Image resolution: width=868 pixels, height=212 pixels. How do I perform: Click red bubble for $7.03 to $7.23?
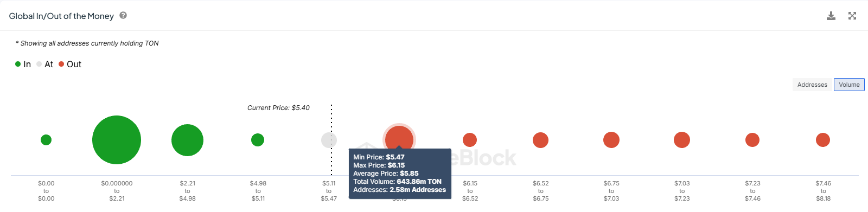coord(682,140)
